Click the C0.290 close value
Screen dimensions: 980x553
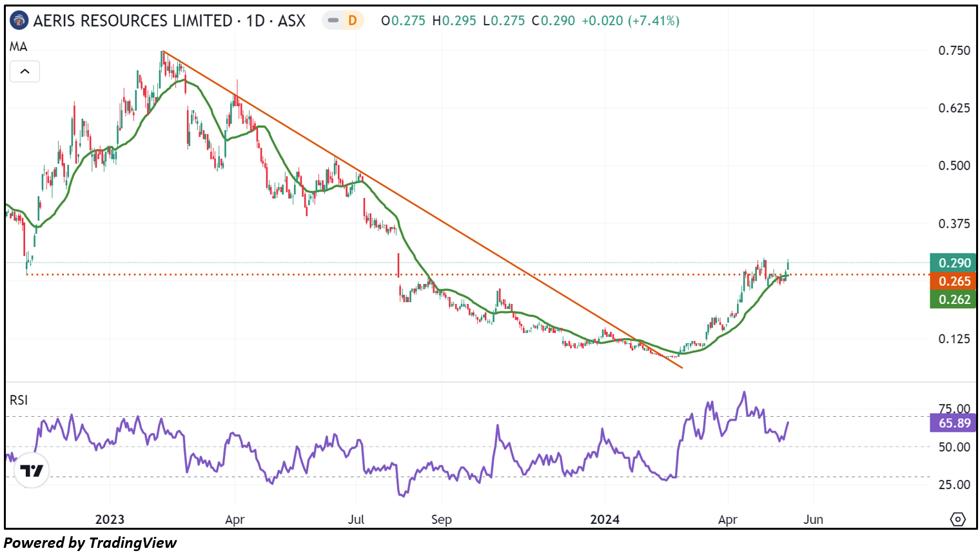tap(553, 21)
